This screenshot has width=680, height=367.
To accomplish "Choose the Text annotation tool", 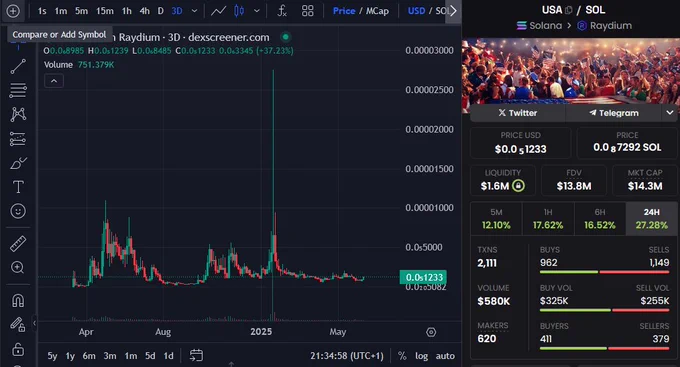I will coord(18,187).
